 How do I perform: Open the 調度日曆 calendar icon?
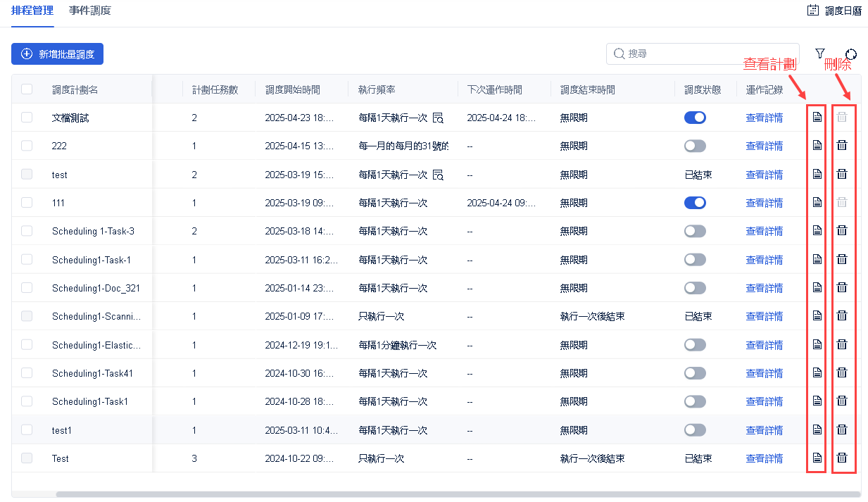pos(813,11)
